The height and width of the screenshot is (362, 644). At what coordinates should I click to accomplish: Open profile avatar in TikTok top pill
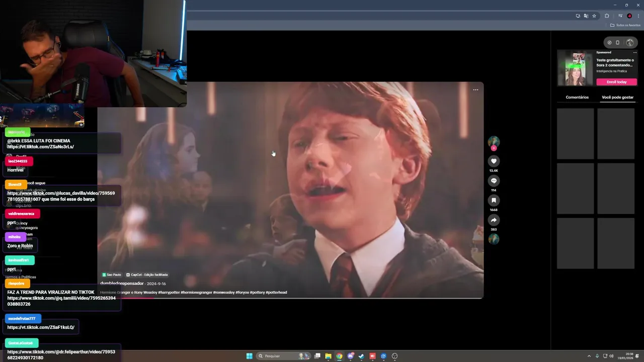(x=629, y=42)
